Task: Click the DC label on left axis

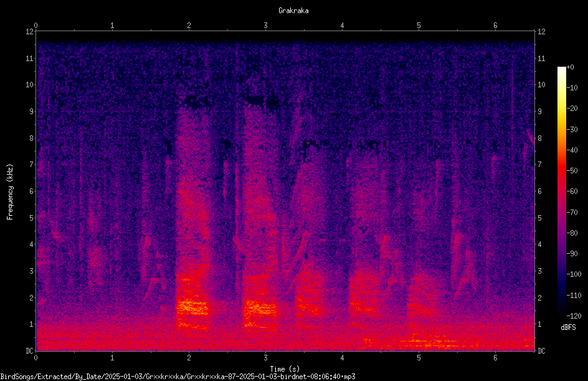Action: point(30,350)
